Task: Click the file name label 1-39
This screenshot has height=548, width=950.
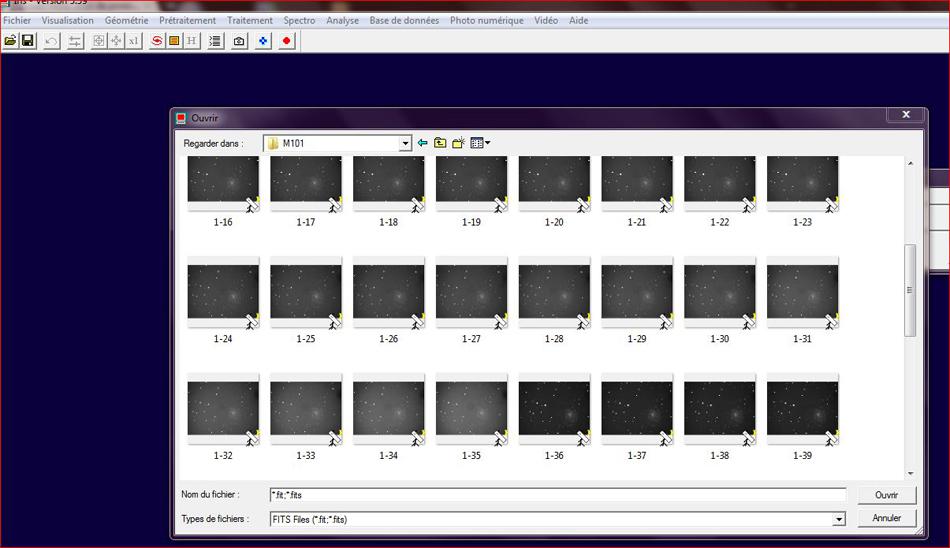Action: 803,455
